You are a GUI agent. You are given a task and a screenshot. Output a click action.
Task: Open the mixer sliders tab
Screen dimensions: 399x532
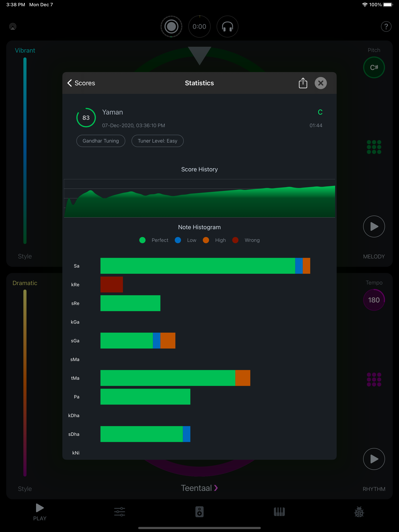(x=120, y=512)
